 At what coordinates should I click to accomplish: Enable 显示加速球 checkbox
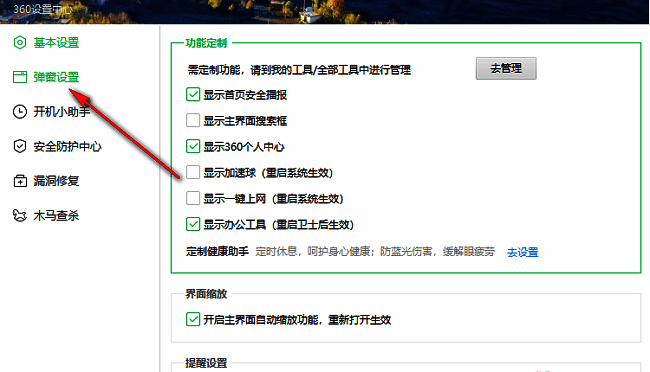193,173
